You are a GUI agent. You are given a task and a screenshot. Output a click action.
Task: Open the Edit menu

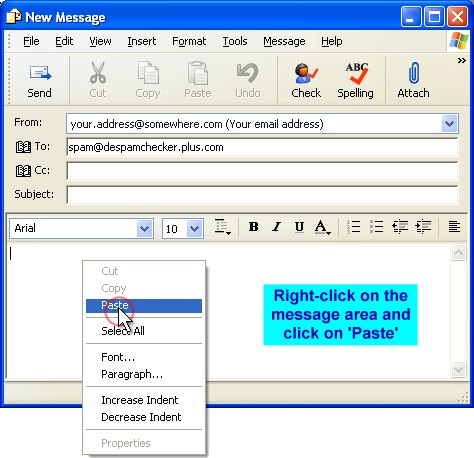point(64,41)
